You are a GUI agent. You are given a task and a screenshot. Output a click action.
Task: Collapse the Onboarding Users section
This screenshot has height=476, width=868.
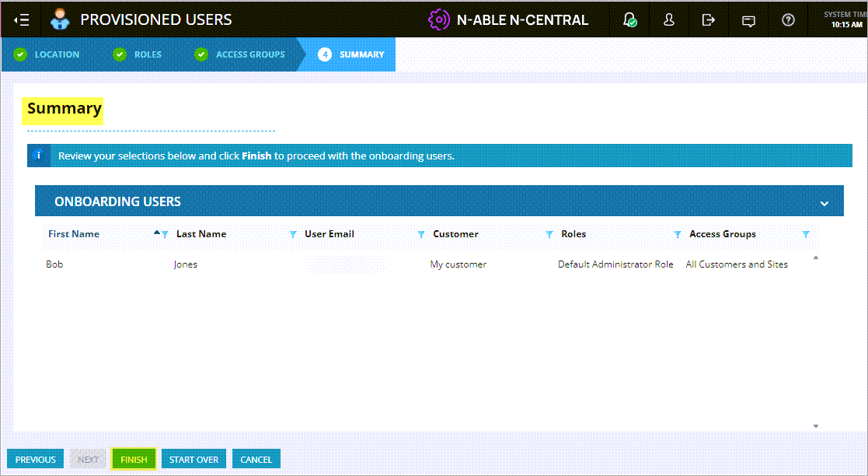(x=824, y=203)
